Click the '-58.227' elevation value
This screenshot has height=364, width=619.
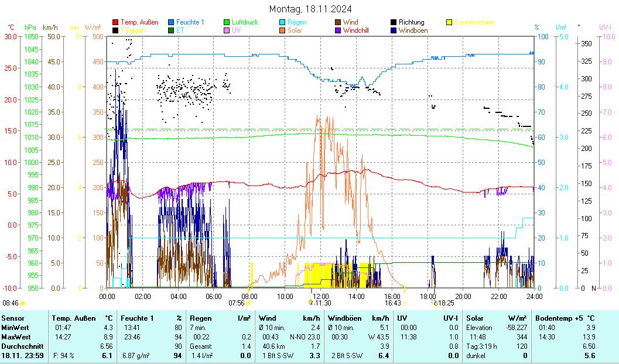(x=517, y=328)
